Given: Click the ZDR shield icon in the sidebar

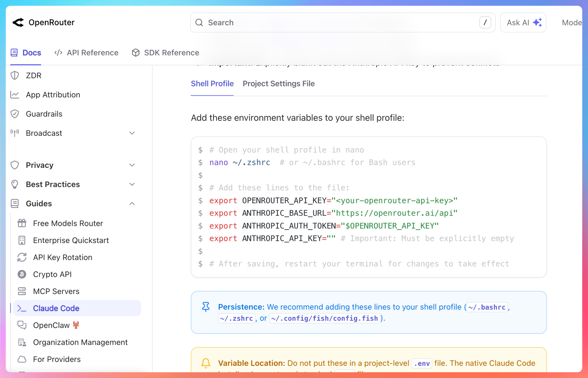Looking at the screenshot, I should [x=15, y=76].
